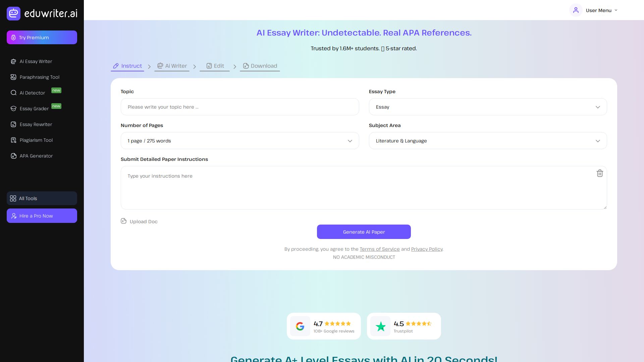
Task: Open the Terms of Service link
Action: (380, 249)
